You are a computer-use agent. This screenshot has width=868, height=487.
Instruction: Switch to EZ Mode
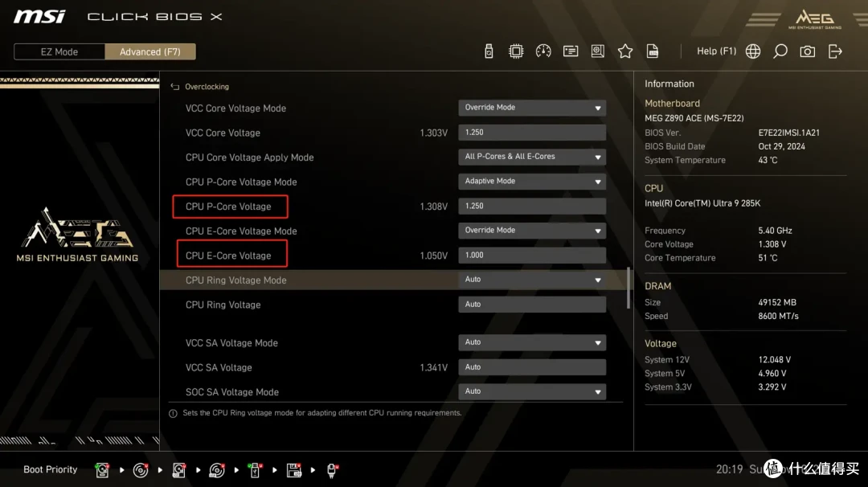pyautogui.click(x=59, y=51)
